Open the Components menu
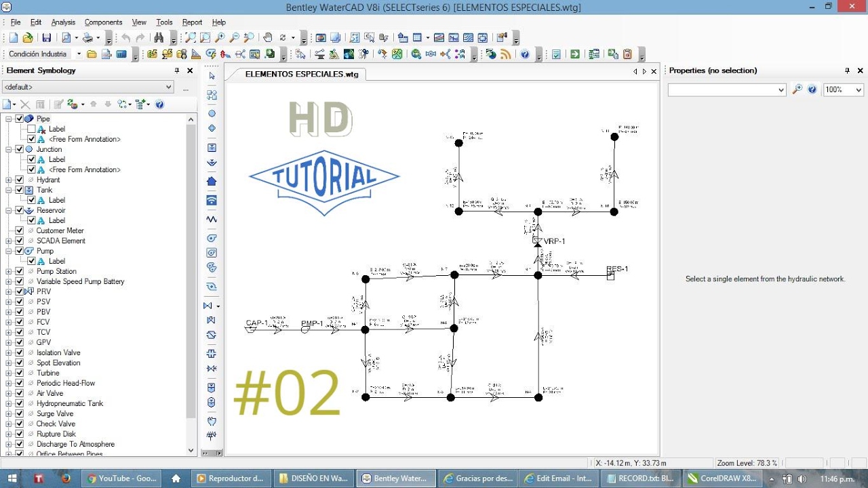 click(x=104, y=22)
